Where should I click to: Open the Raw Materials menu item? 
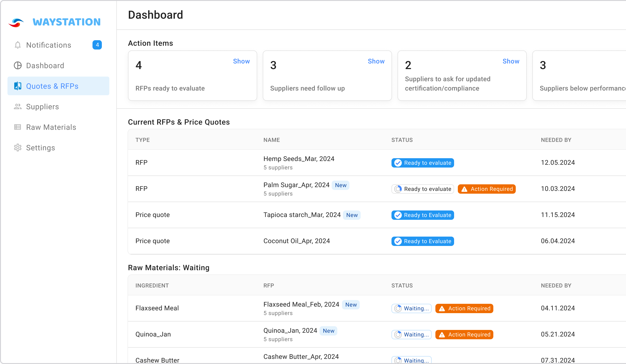click(x=51, y=127)
